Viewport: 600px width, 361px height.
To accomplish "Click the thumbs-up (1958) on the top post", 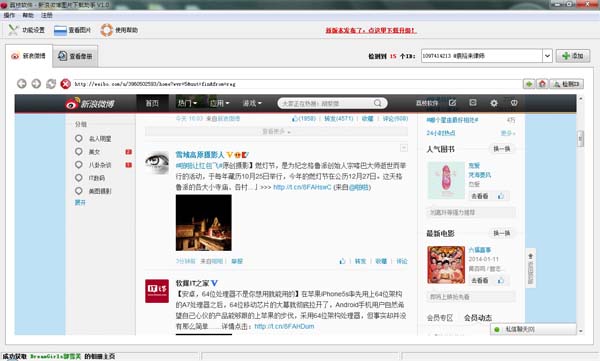I will [x=304, y=119].
